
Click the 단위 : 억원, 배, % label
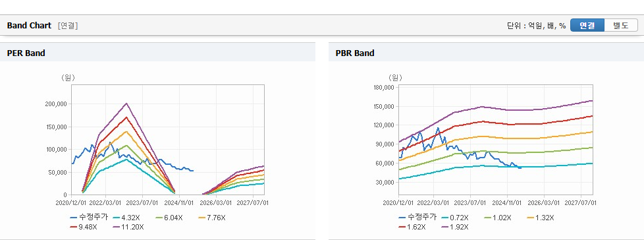click(x=537, y=26)
